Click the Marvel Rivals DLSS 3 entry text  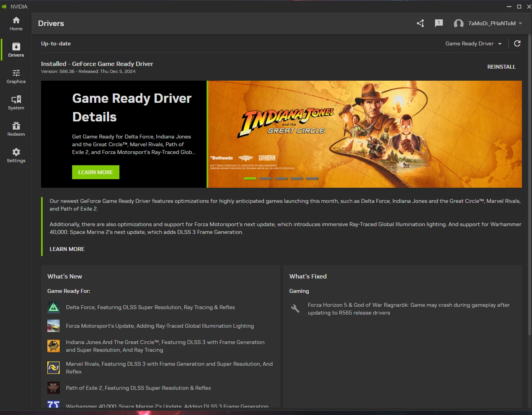(169, 368)
